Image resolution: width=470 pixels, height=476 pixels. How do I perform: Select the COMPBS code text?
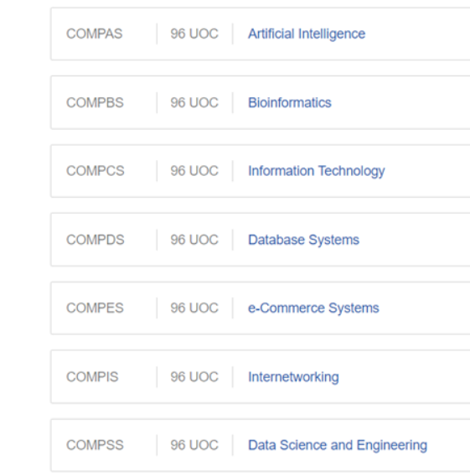(x=95, y=102)
